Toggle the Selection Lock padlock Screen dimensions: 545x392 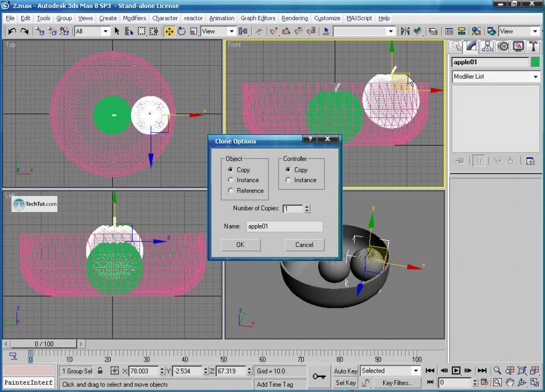(100, 371)
